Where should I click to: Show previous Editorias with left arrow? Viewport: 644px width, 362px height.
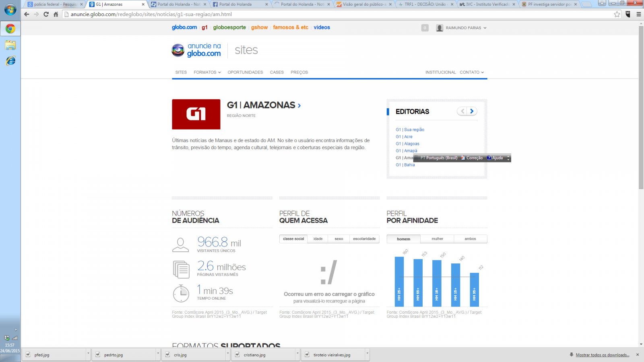point(462,111)
